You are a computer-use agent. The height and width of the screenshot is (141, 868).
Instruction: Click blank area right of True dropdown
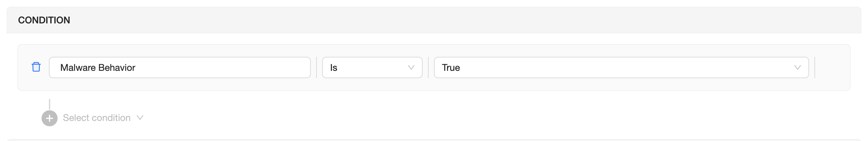(831, 67)
